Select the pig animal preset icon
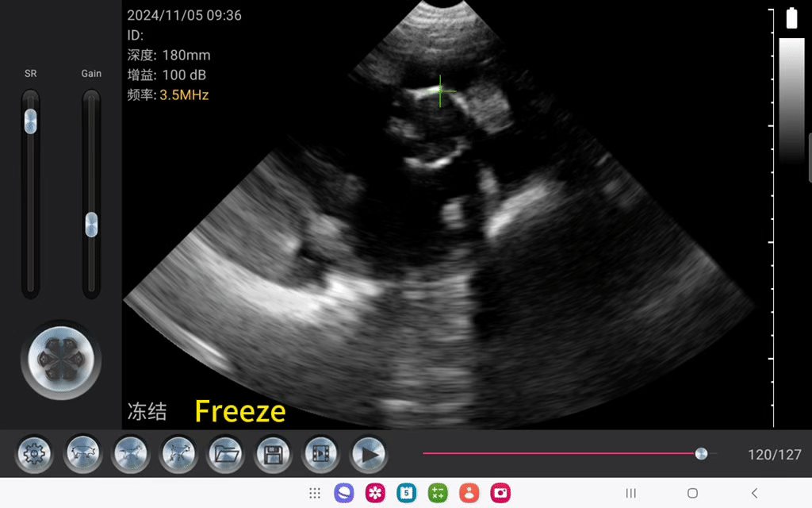The height and width of the screenshot is (508, 812). click(82, 455)
